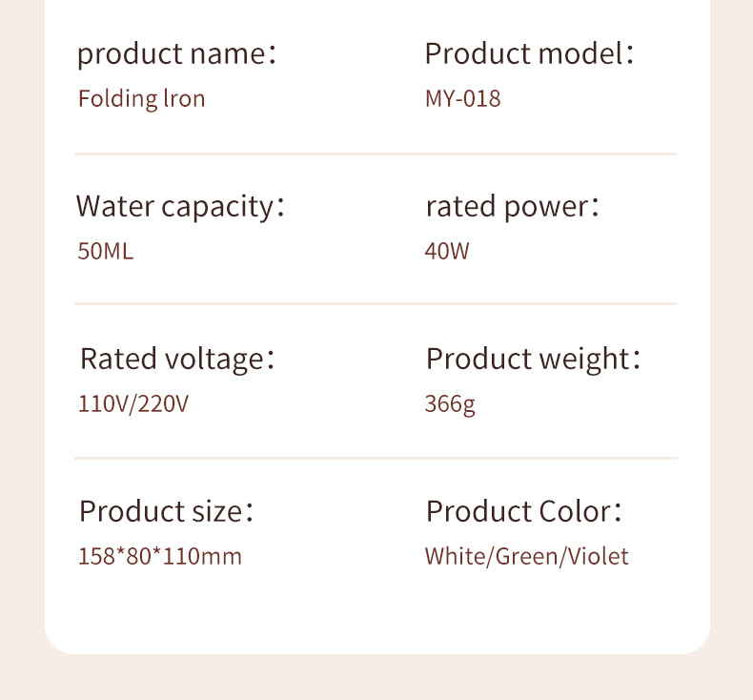Select the White/Green/Violet color options text
Screen dimensions: 753x700
click(527, 556)
